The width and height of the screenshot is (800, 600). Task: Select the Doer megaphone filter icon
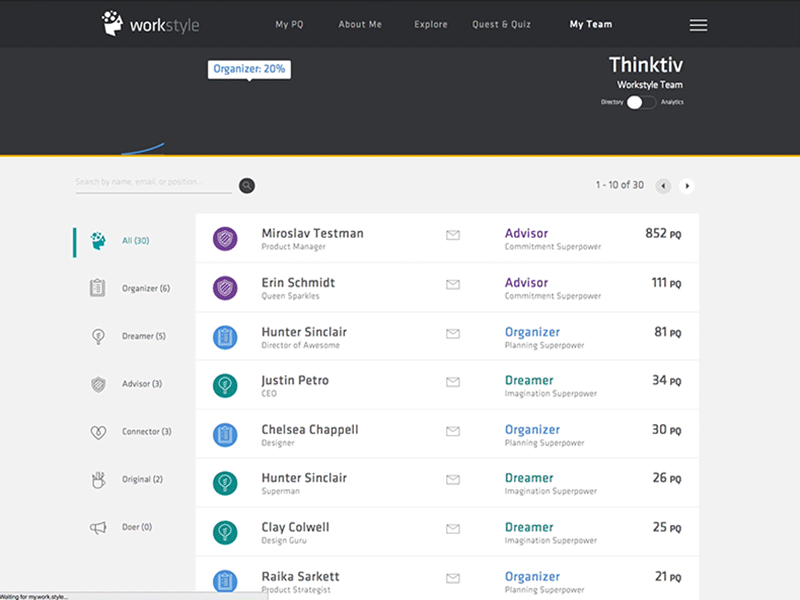tap(97, 527)
